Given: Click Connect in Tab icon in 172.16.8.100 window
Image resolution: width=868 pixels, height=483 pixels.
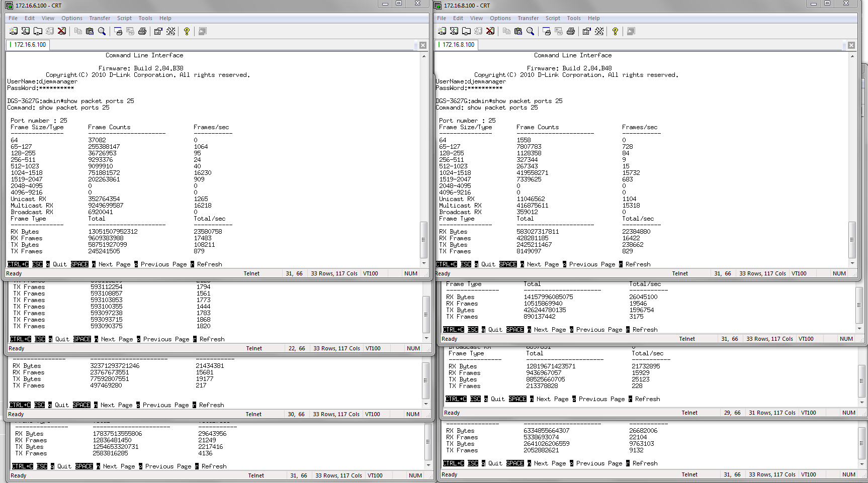Looking at the screenshot, I should click(x=466, y=31).
